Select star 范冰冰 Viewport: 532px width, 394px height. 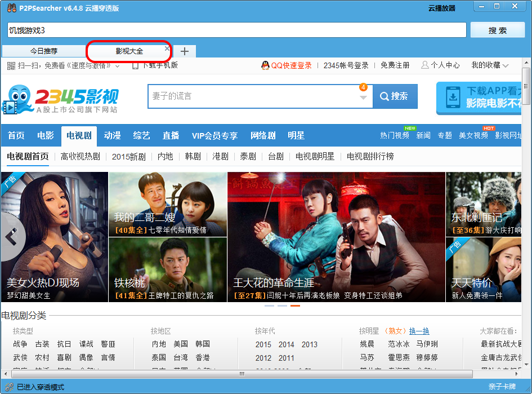(399, 344)
